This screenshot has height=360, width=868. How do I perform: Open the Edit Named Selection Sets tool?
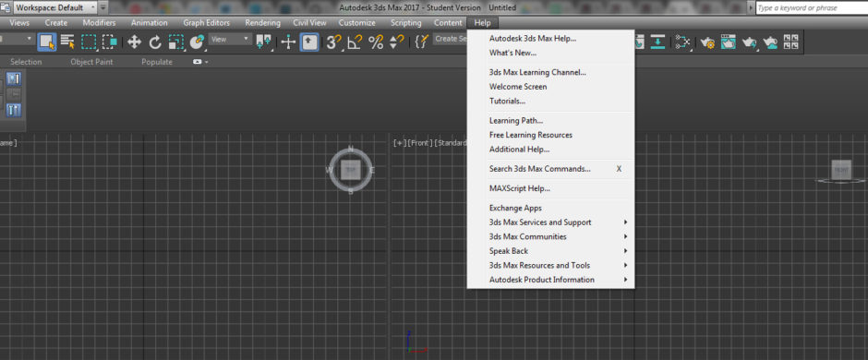pyautogui.click(x=422, y=42)
